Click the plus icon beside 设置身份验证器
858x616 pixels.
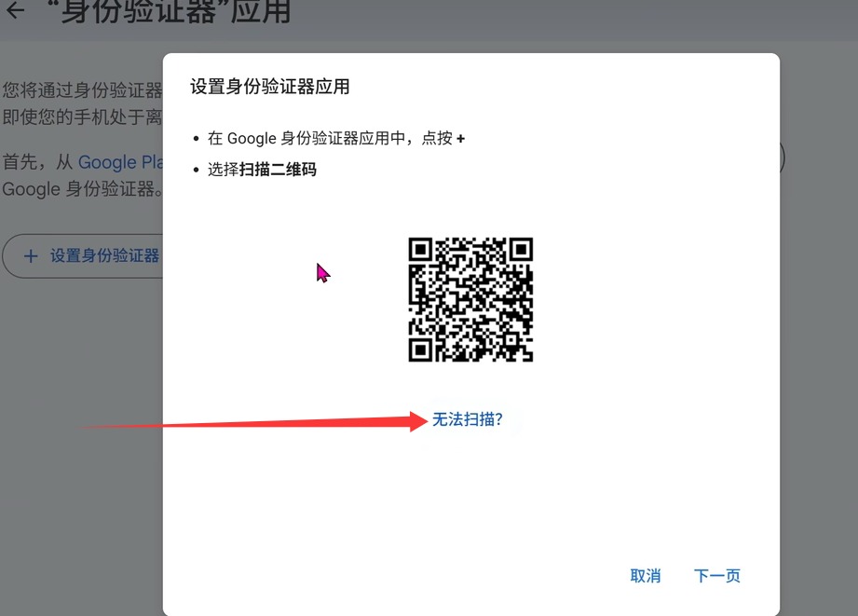click(x=31, y=256)
